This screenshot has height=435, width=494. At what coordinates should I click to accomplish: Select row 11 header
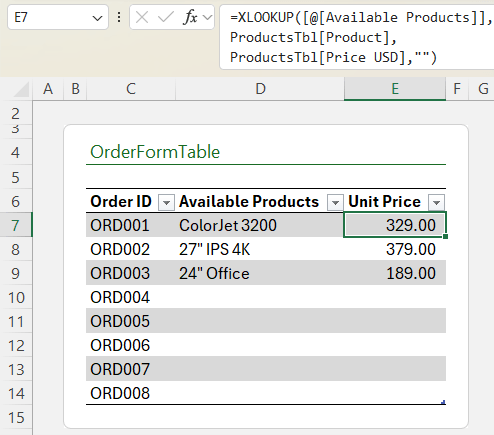[16, 322]
